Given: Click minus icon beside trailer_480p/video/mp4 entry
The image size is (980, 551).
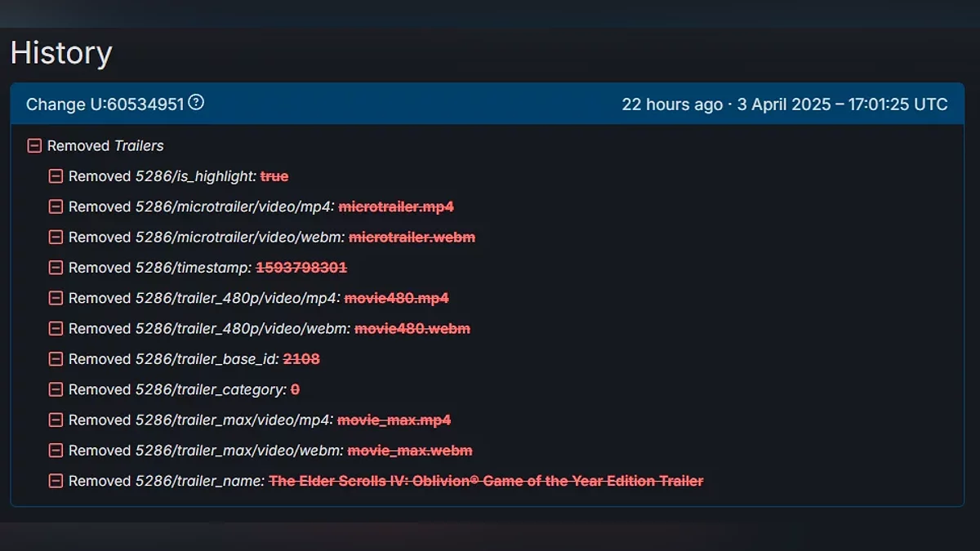Looking at the screenshot, I should click(x=56, y=299).
